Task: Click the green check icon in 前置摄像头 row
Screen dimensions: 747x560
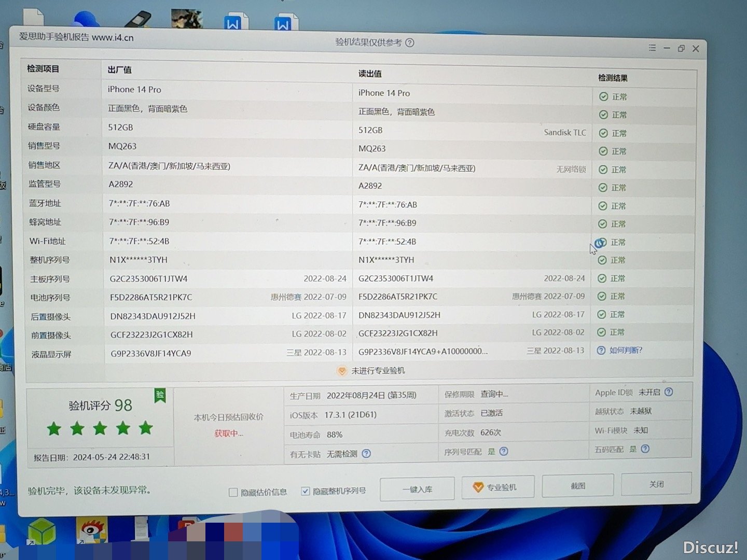Action: [x=601, y=332]
